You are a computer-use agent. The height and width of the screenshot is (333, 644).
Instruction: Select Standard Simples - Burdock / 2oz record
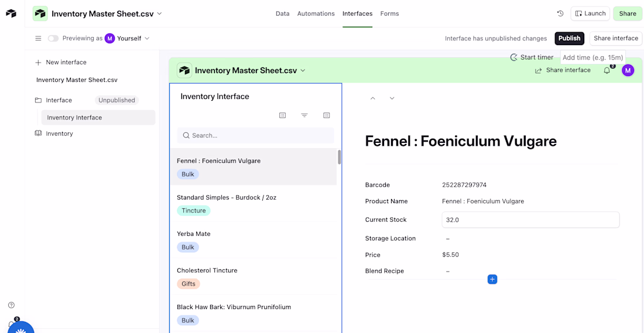click(x=253, y=203)
